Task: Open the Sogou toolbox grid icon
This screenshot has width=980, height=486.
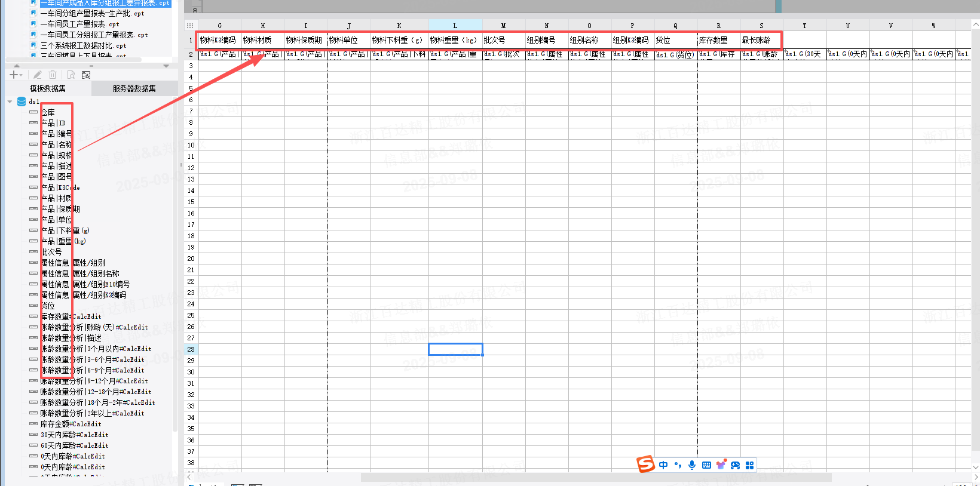Action: click(749, 465)
